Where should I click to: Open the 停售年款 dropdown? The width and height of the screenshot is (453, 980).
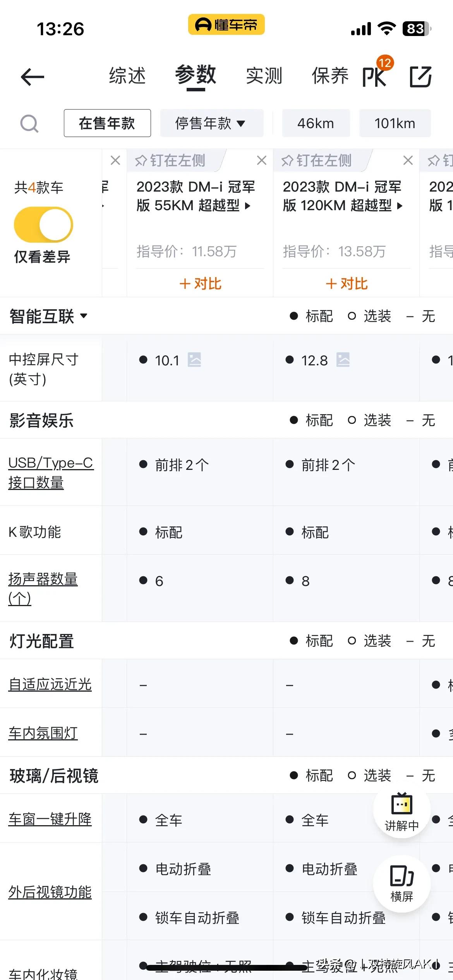[212, 123]
